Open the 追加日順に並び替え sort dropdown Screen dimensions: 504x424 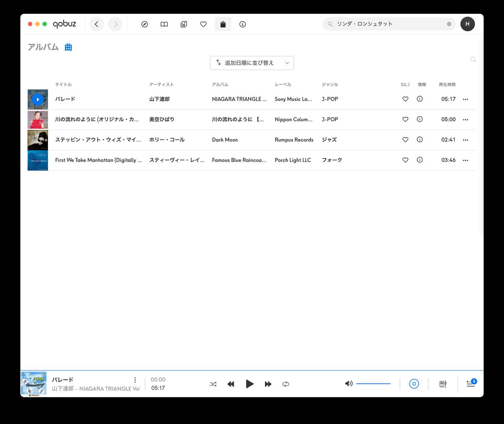[252, 63]
